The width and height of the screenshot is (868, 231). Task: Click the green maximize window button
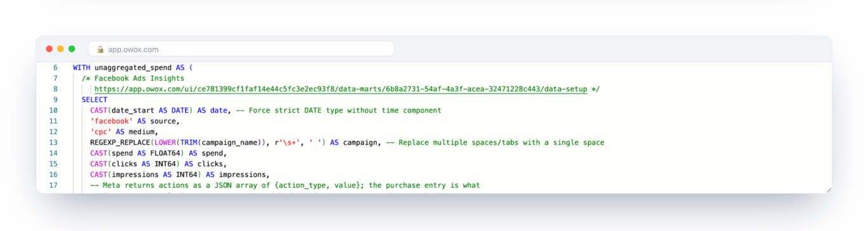coord(72,49)
